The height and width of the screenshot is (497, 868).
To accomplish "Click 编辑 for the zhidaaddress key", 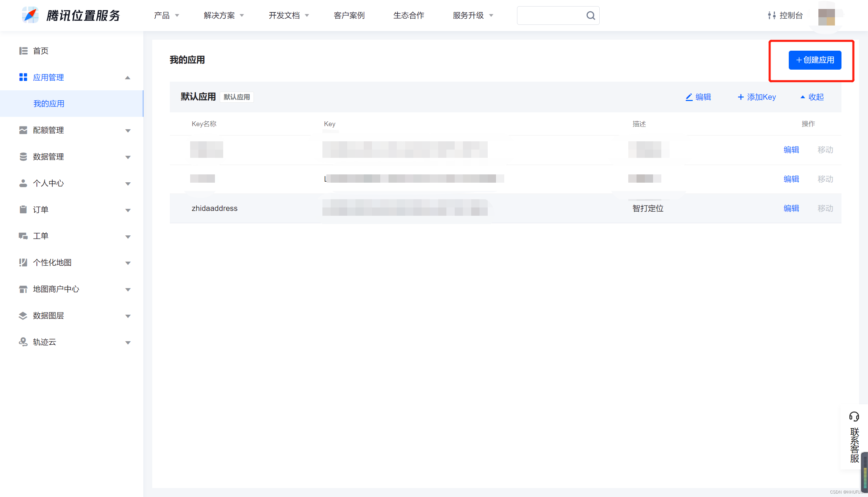I will (791, 208).
